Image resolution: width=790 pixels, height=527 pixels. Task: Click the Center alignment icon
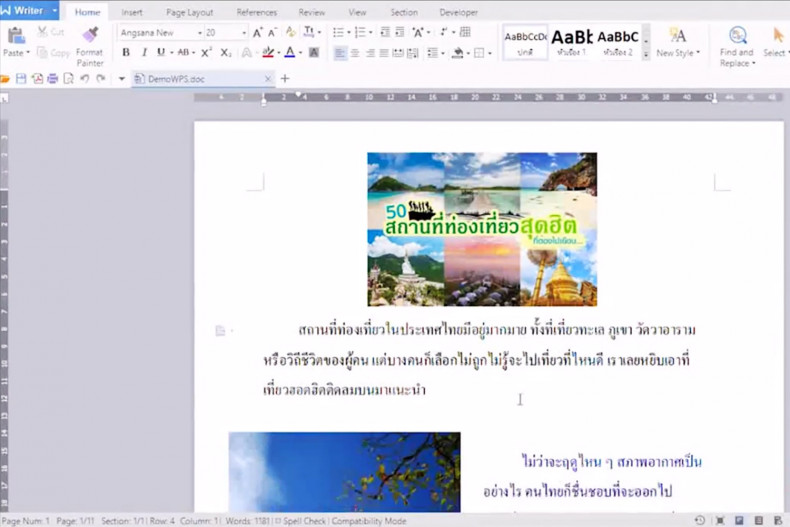click(355, 52)
